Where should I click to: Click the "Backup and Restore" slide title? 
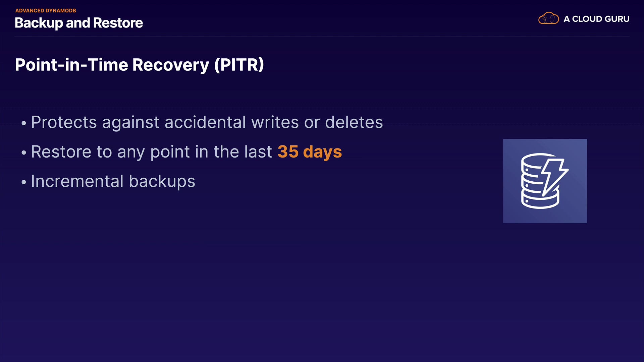click(x=79, y=23)
